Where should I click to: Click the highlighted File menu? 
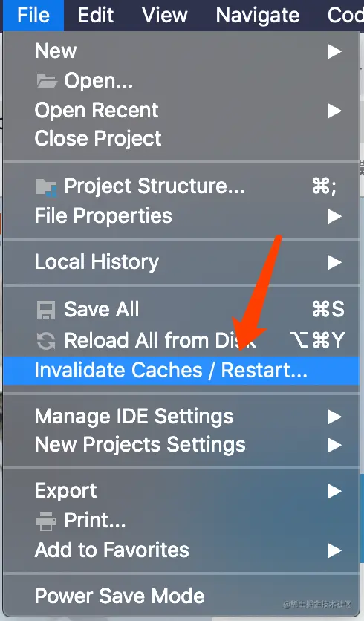click(33, 16)
